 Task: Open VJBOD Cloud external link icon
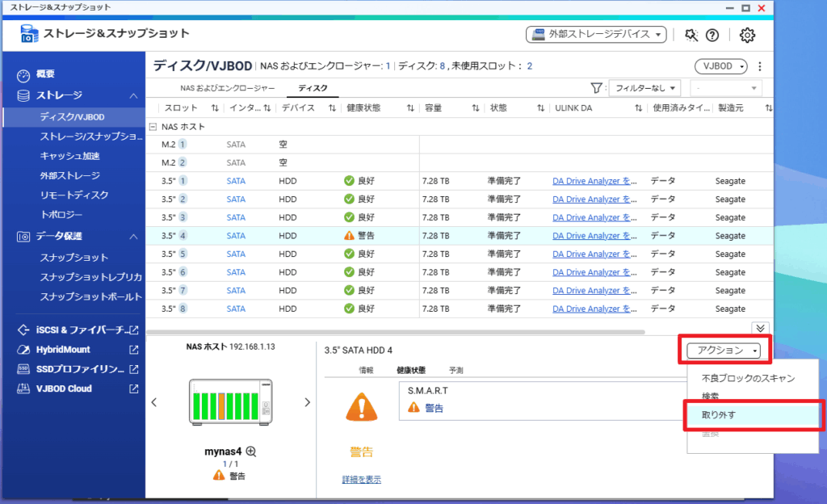(x=134, y=388)
